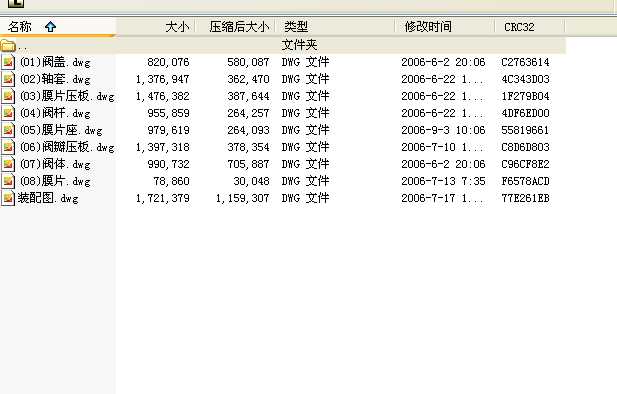The image size is (617, 394).
Task: Click the sort arrow in 名称 header
Action: point(50,27)
